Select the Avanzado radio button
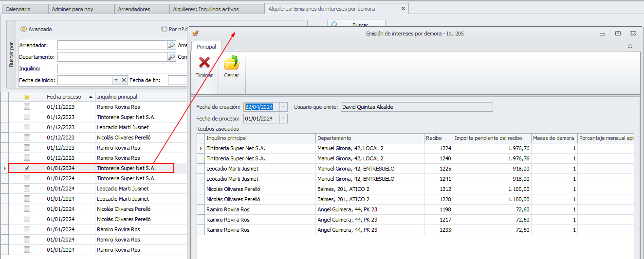 tap(23, 29)
